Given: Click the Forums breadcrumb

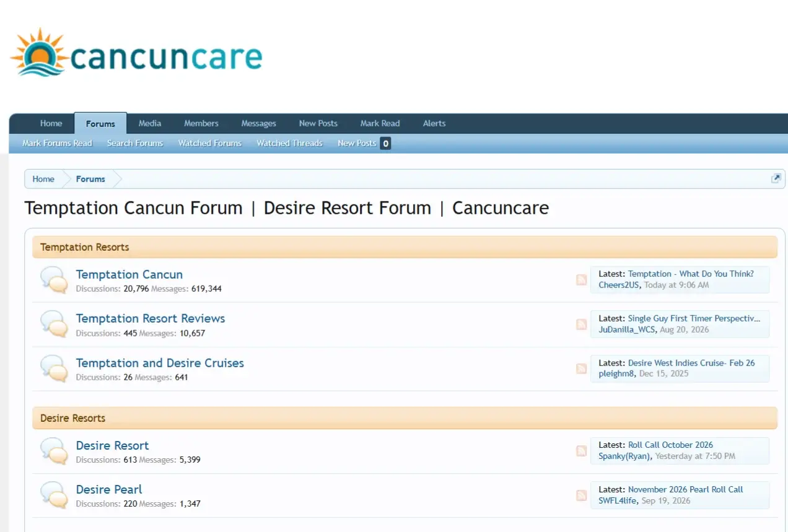Looking at the screenshot, I should click(90, 179).
